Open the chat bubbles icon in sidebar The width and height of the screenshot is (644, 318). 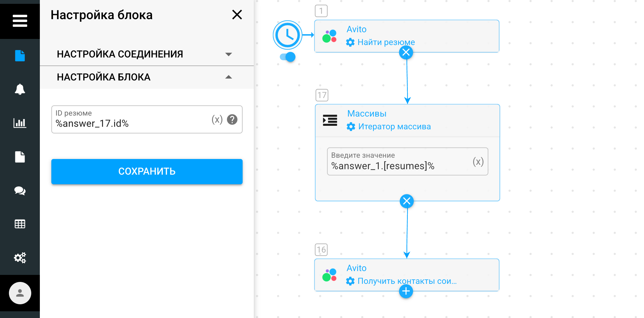pyautogui.click(x=20, y=191)
